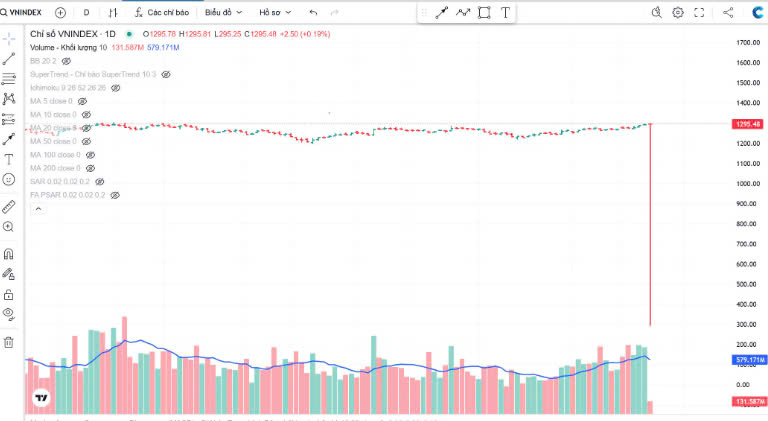The height and width of the screenshot is (421, 768).
Task: Click the red 131.587M volume label
Action: coord(750,401)
